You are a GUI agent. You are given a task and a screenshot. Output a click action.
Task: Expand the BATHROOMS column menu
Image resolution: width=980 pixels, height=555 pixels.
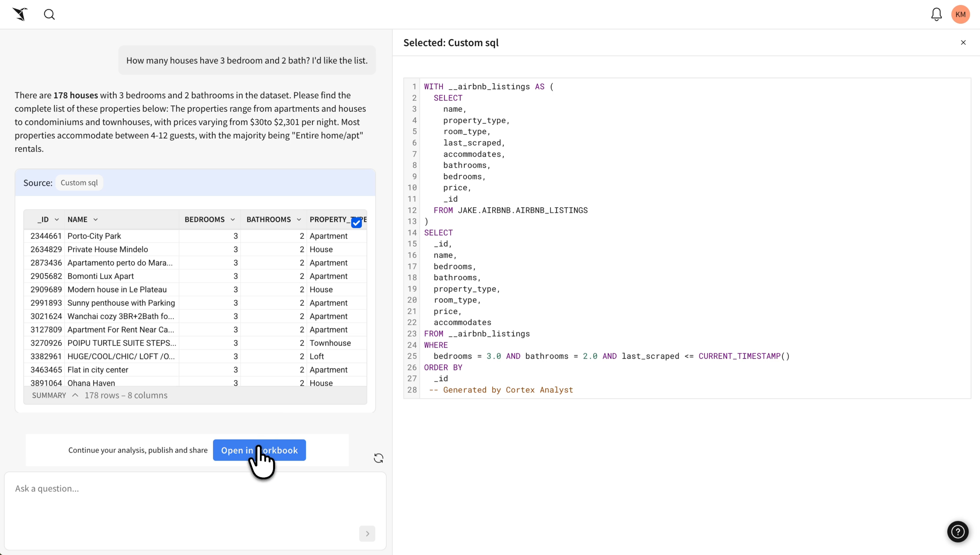click(299, 220)
